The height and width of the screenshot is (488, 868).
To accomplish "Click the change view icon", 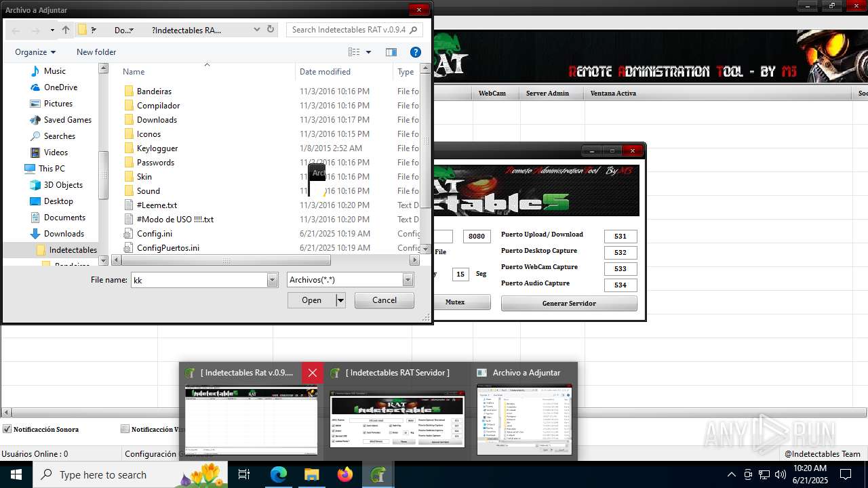I will pyautogui.click(x=354, y=52).
